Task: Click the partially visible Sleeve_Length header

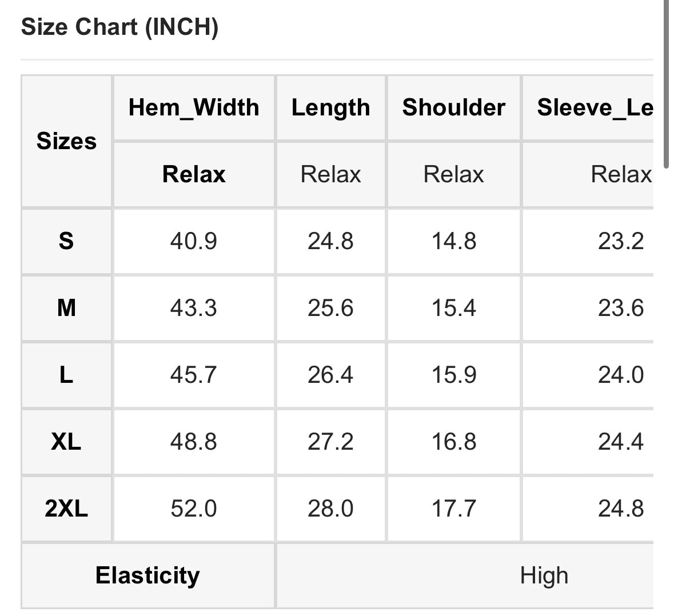Action: point(595,107)
